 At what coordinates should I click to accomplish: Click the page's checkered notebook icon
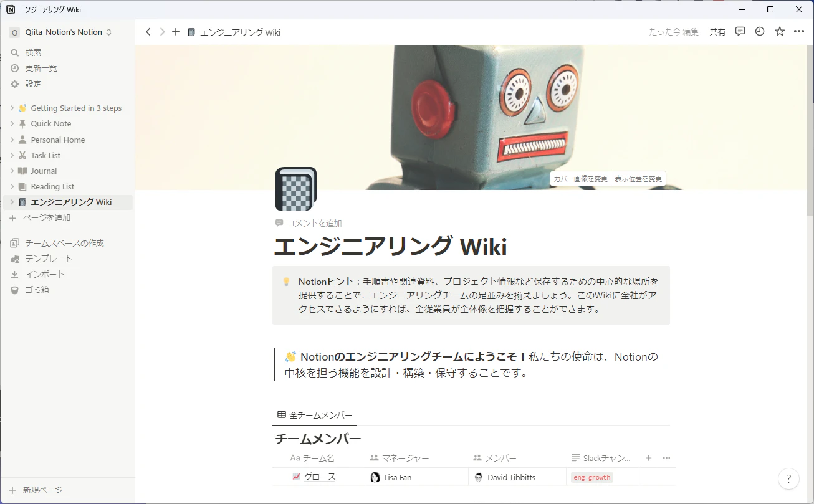[296, 189]
